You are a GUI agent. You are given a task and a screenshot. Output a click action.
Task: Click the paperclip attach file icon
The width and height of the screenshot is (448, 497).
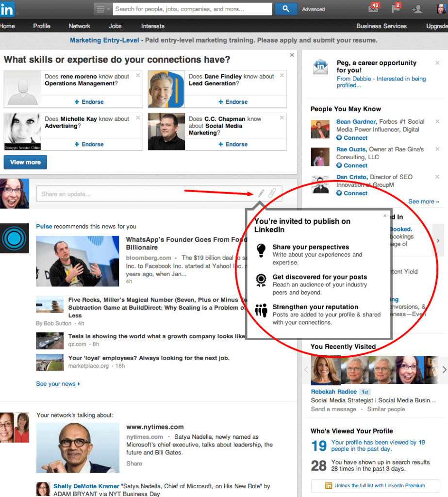[272, 193]
